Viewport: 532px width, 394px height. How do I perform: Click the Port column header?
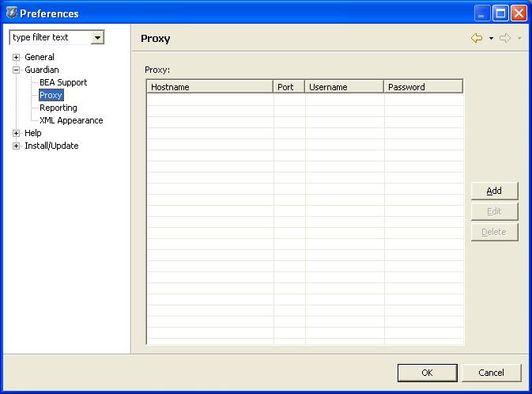pos(289,87)
